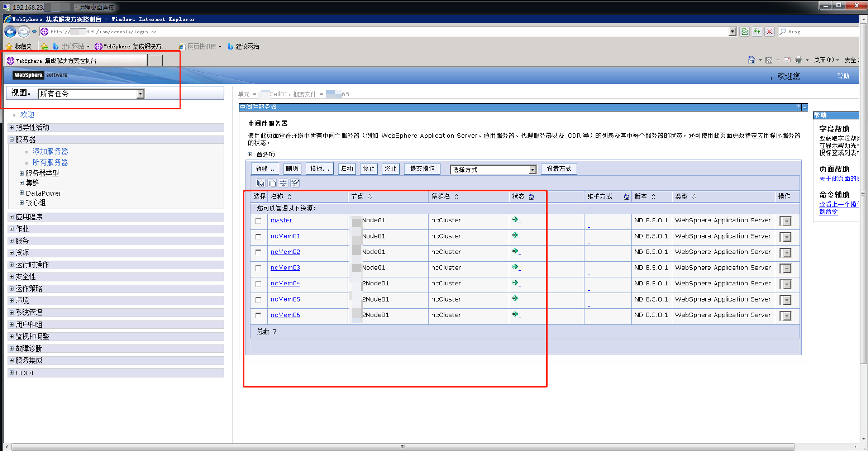Open the ncMem01 server link

pyautogui.click(x=285, y=236)
